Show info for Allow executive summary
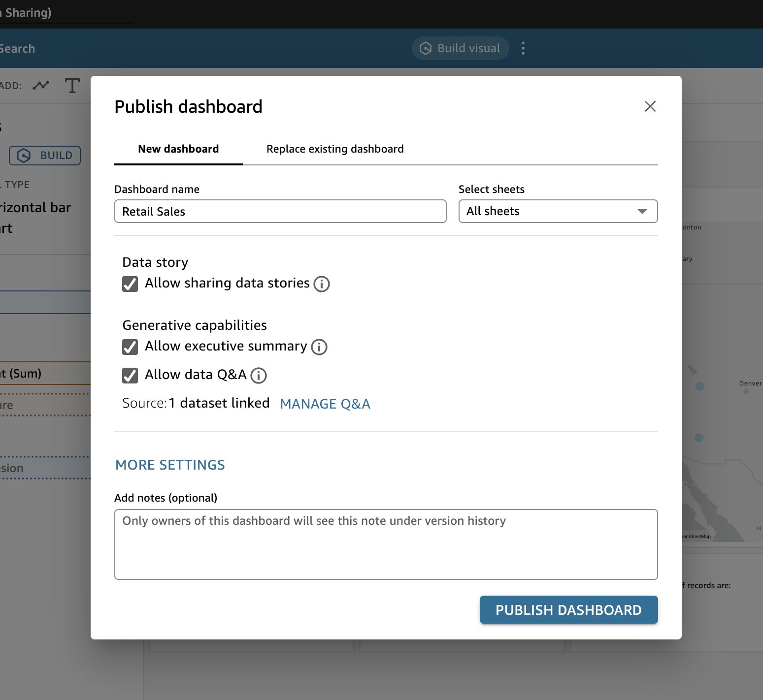763x700 pixels. 319,347
